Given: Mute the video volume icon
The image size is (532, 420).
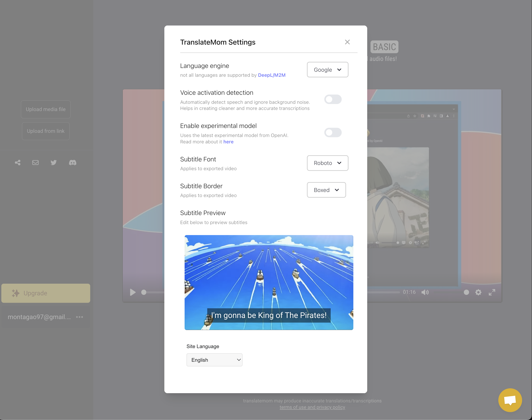Looking at the screenshot, I should coord(425,292).
